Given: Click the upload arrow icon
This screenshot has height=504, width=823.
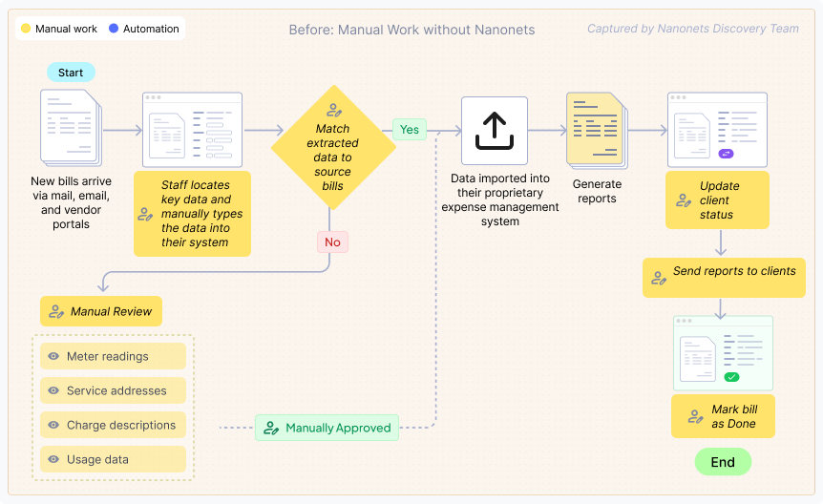Looking at the screenshot, I should tap(495, 131).
